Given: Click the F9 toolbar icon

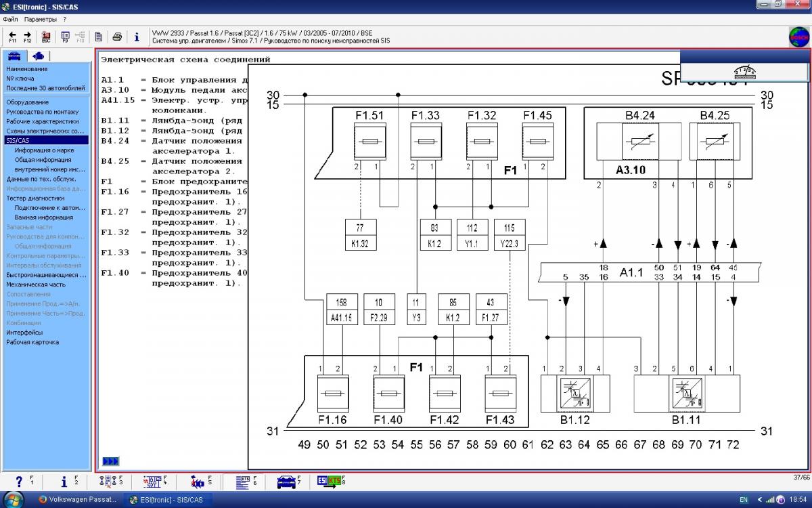Looking at the screenshot, I should [65, 37].
